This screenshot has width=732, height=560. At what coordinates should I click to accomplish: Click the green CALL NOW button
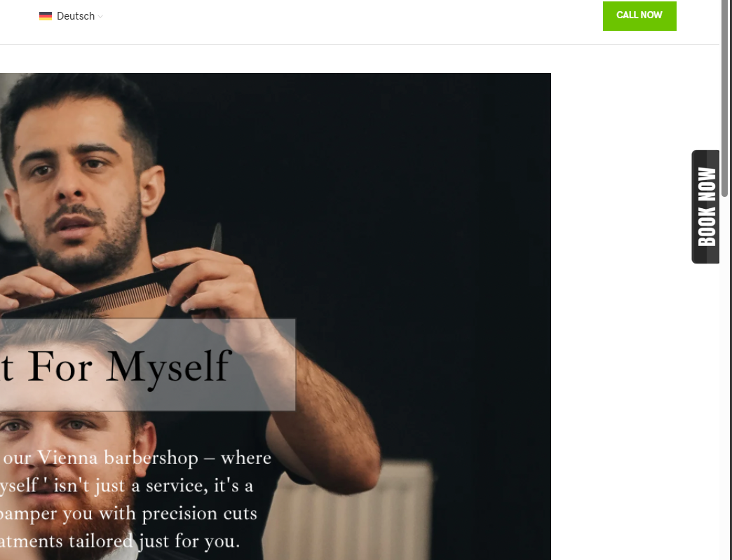click(x=639, y=16)
